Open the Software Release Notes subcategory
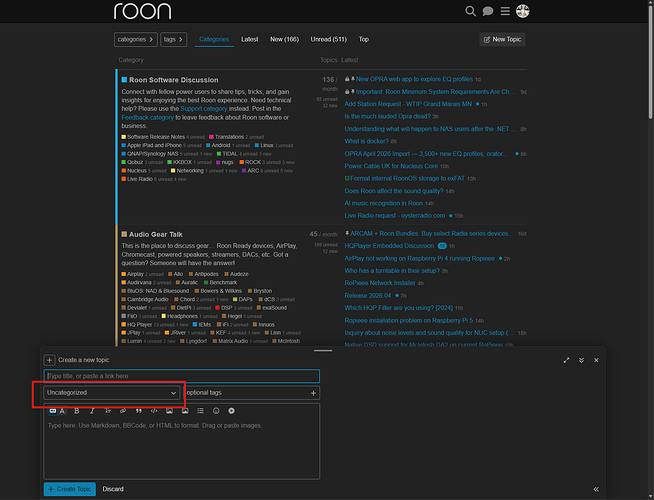The width and height of the screenshot is (654, 500). click(x=156, y=137)
